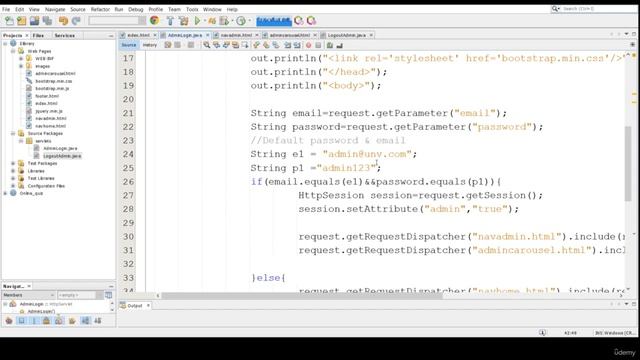
Task: Open the File menu
Action: pyautogui.click(x=6, y=9)
